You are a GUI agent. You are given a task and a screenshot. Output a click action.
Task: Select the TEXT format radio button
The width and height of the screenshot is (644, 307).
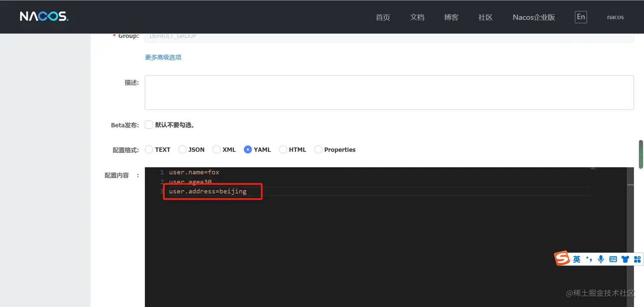point(149,150)
